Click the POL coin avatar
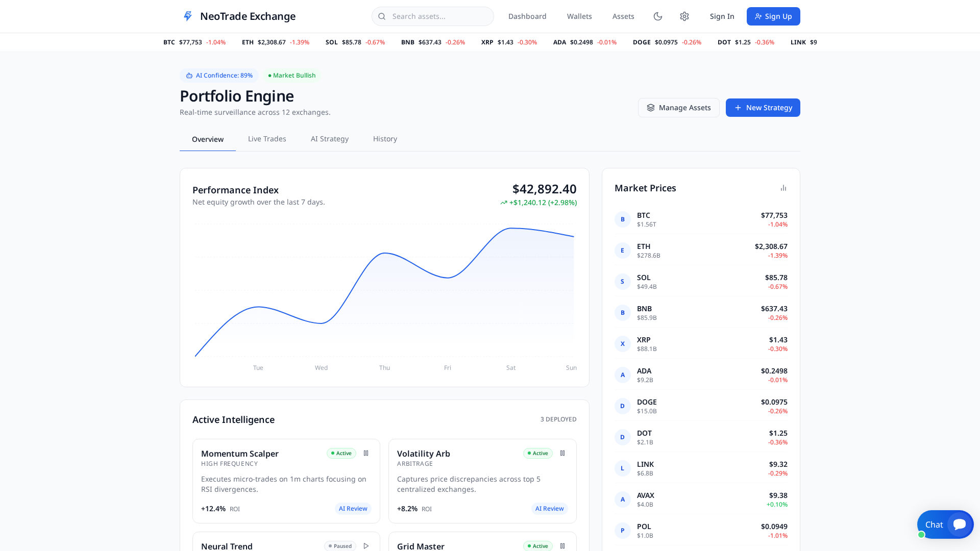This screenshot has width=980, height=551. pyautogui.click(x=623, y=531)
